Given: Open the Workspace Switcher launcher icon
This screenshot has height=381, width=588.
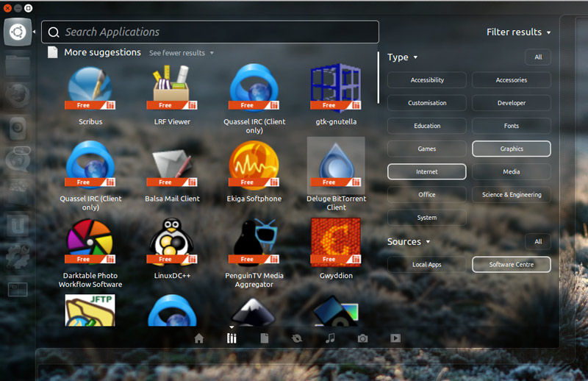Looking at the screenshot, I should coord(18,289).
